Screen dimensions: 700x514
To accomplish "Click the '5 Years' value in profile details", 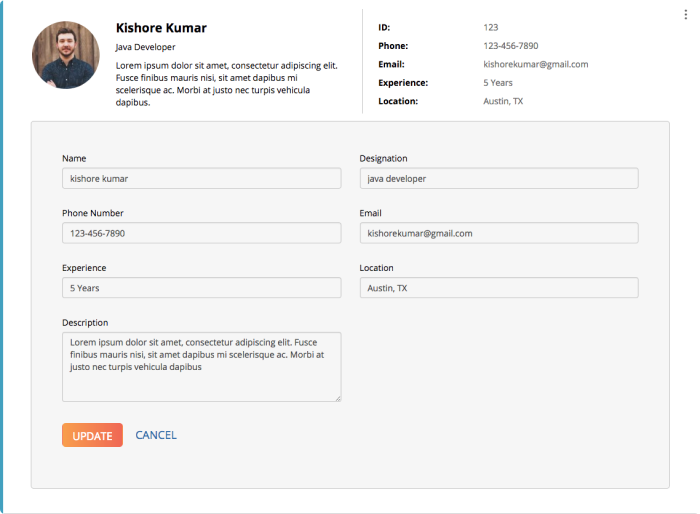I will coord(498,83).
